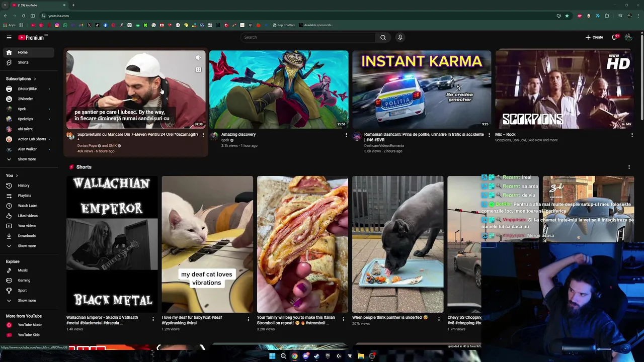Open options for Romanian Dashcam video

point(489,135)
